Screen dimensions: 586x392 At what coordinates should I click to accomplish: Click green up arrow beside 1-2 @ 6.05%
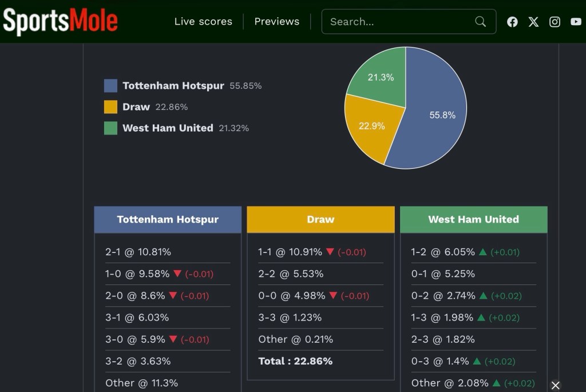482,252
